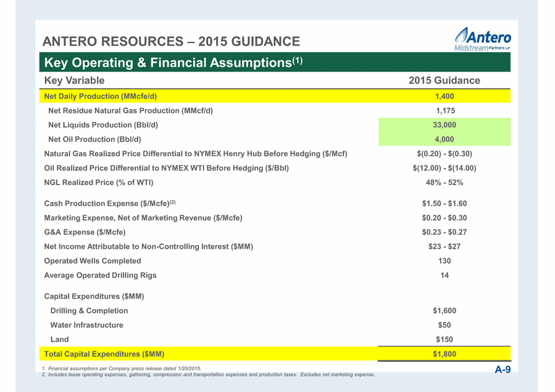Select 'Marketing Expense, Net of Marketing Revenue' label

(143, 218)
